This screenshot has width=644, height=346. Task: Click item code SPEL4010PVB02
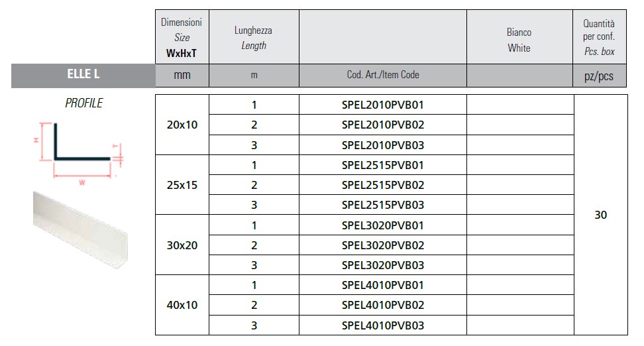click(x=383, y=306)
